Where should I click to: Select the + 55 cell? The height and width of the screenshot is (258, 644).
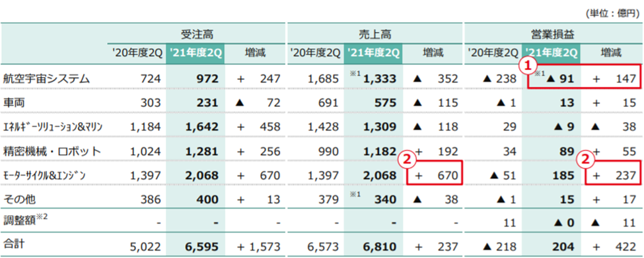coord(614,152)
